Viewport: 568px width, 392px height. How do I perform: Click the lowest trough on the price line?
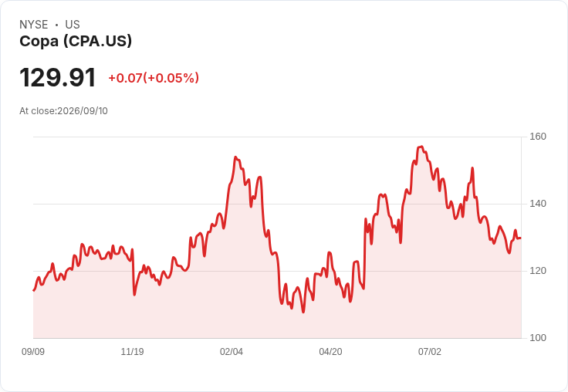303,312
